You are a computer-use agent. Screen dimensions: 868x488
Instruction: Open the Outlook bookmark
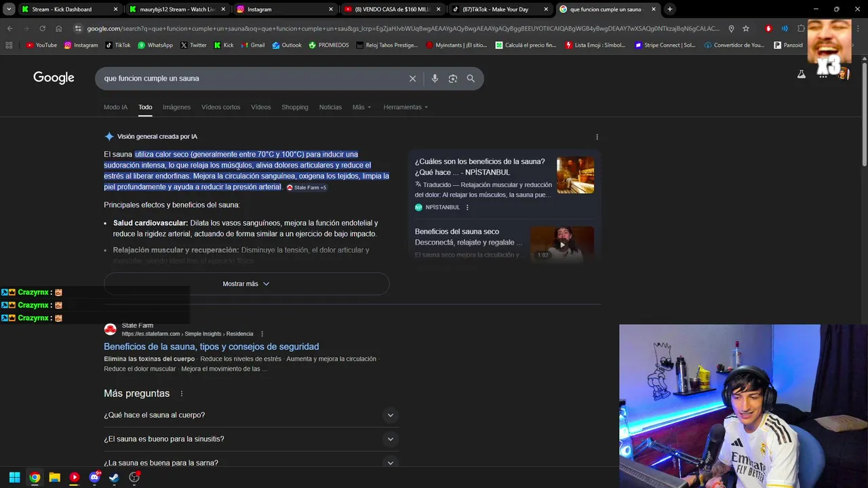point(287,45)
